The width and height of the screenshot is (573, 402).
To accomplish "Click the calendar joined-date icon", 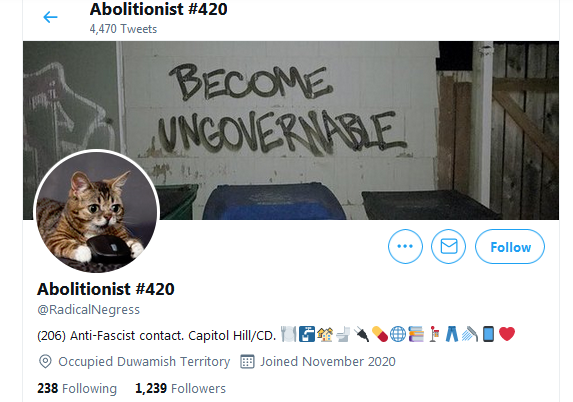I will pos(247,361).
